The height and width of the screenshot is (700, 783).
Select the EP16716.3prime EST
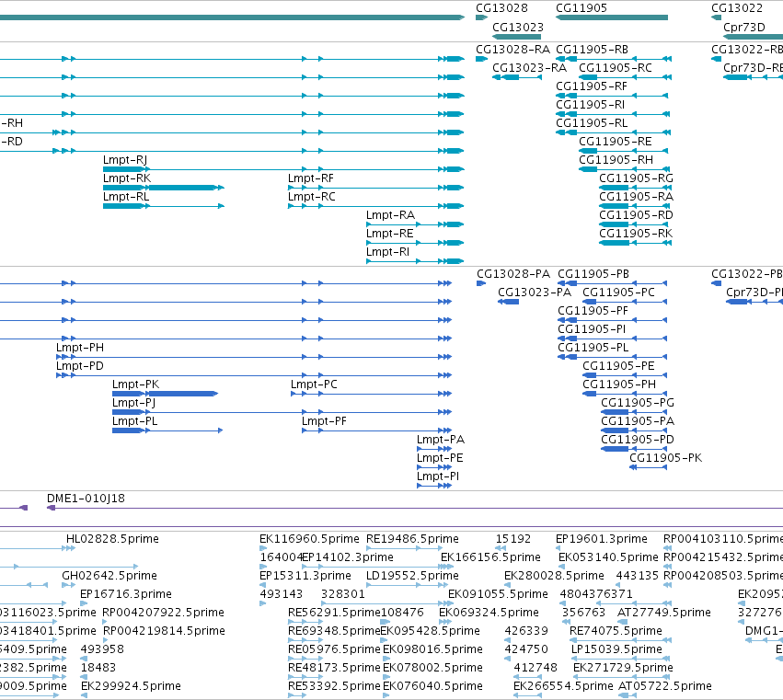coord(84,603)
